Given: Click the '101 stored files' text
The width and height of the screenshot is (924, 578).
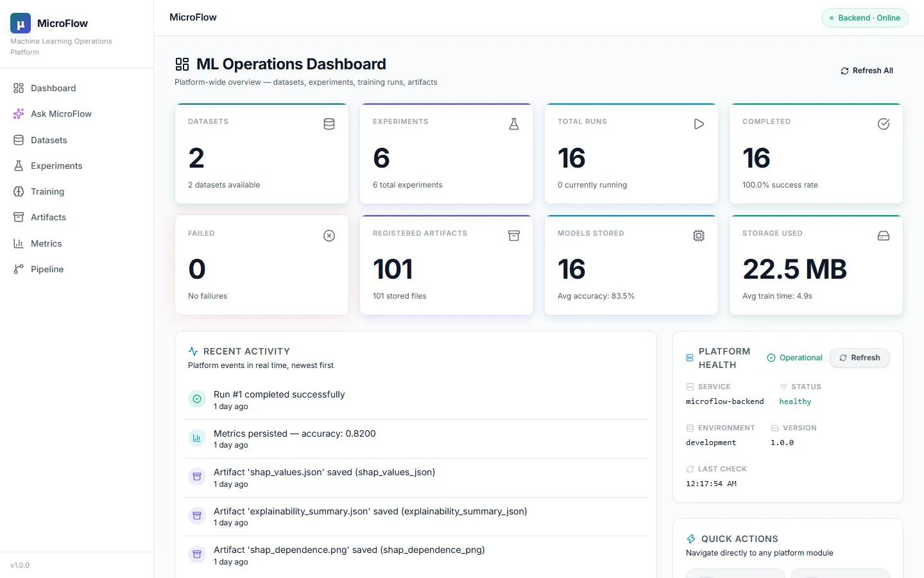Looking at the screenshot, I should [x=400, y=296].
